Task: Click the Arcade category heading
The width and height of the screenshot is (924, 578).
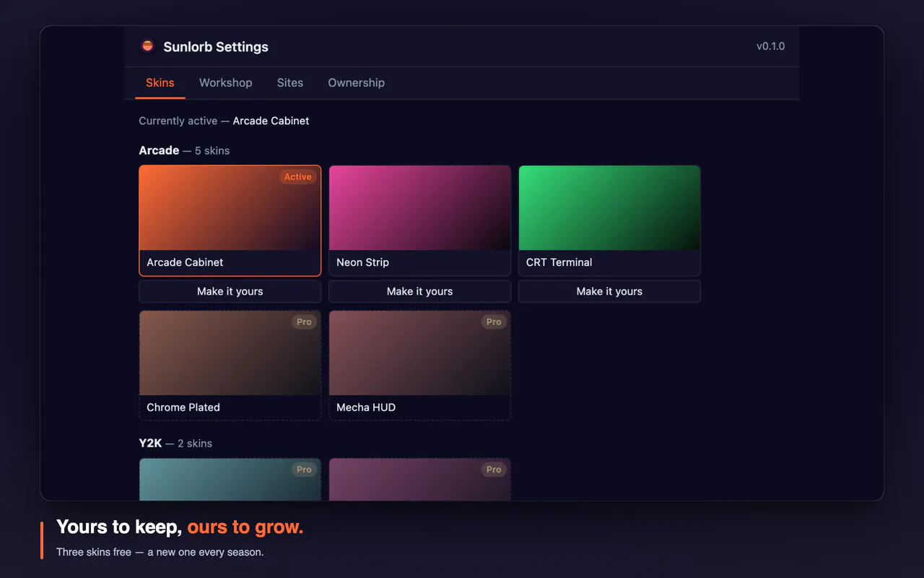Action: (159, 150)
